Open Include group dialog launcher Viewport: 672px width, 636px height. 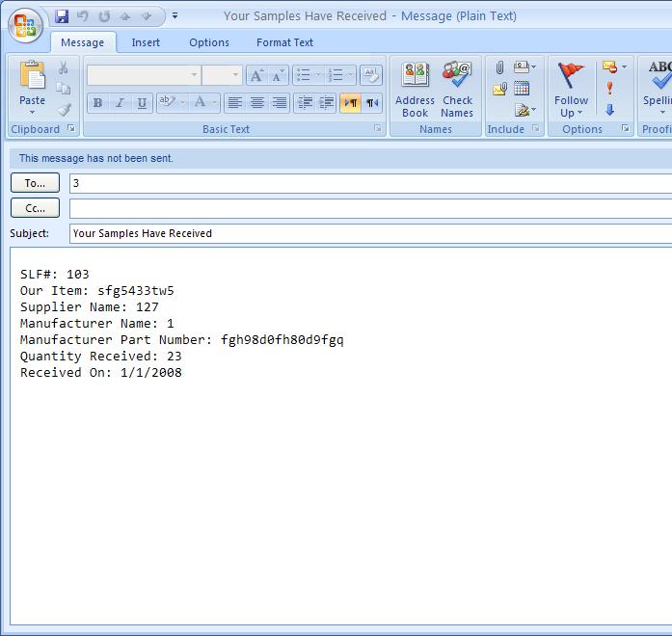tap(536, 128)
